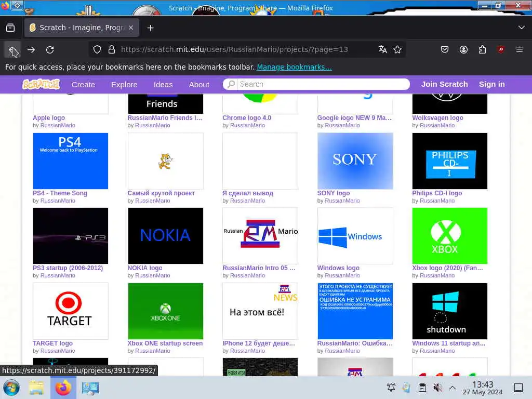Click the clipboard tray icon
Image resolution: width=532 pixels, height=399 pixels.
tap(422, 388)
